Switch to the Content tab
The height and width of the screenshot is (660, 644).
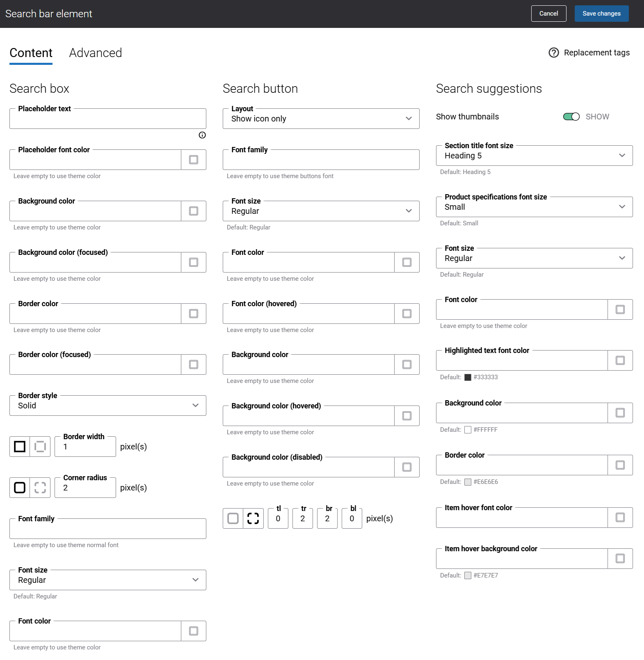(31, 53)
